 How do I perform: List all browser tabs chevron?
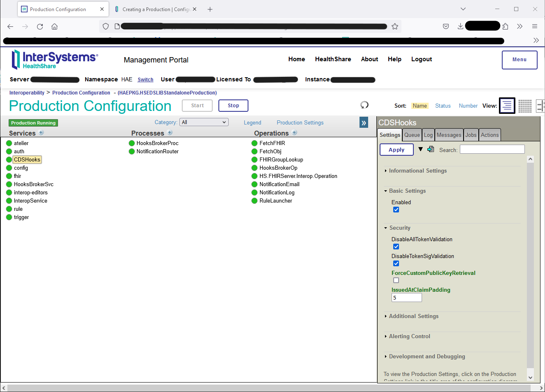[463, 9]
